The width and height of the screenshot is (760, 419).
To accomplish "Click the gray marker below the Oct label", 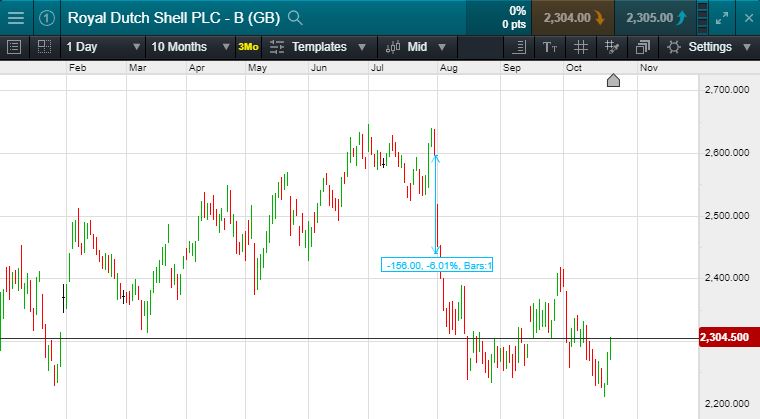I will tap(613, 80).
